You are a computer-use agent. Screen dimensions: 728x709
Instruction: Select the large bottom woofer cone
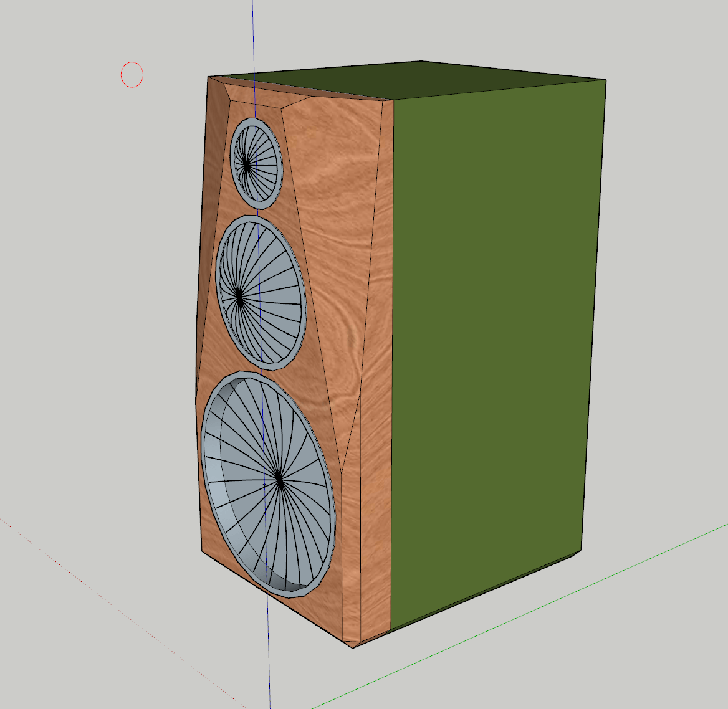point(269,483)
